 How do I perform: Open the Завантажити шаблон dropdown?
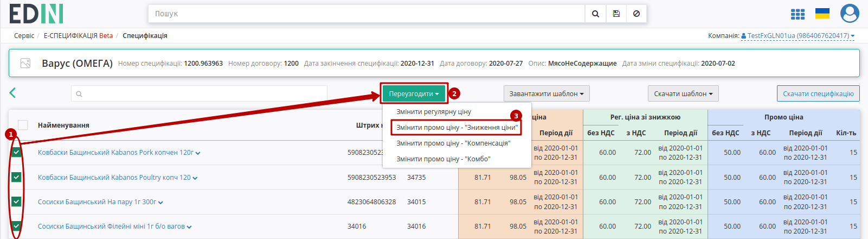click(x=546, y=93)
